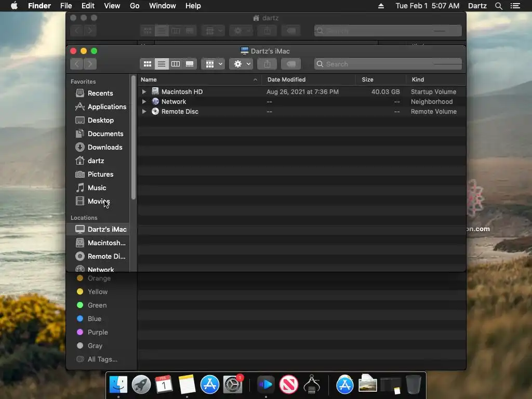Open the Apple menu

point(14,6)
